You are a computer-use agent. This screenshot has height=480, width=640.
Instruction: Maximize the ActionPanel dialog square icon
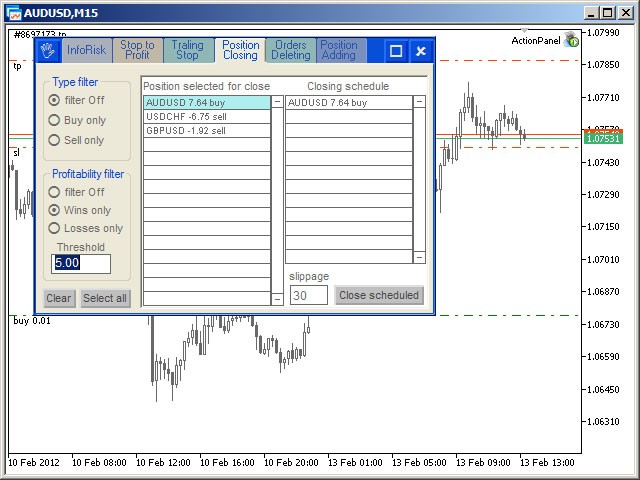tap(396, 51)
